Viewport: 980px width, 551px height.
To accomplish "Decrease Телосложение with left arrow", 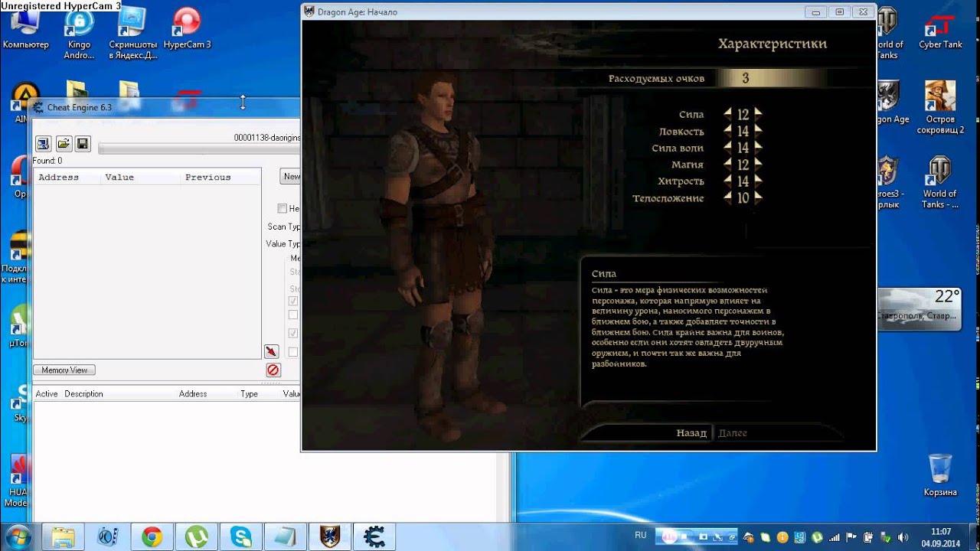I will click(727, 197).
